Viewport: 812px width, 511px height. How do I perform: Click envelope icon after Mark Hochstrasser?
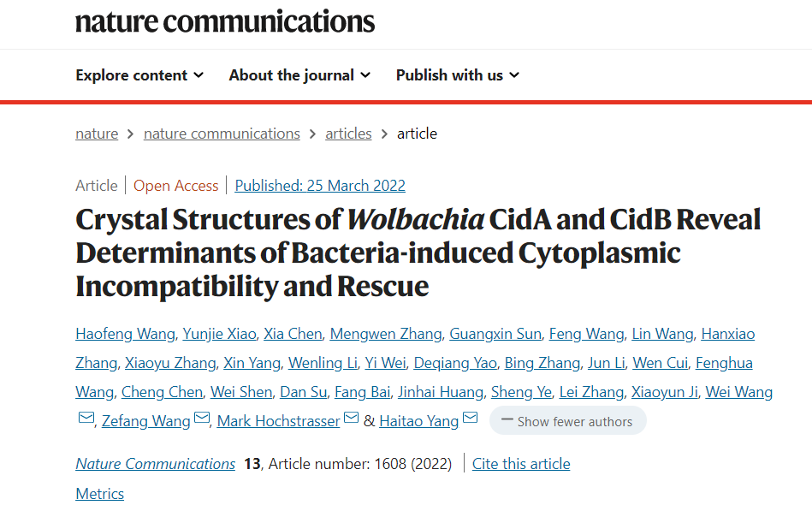coord(351,419)
